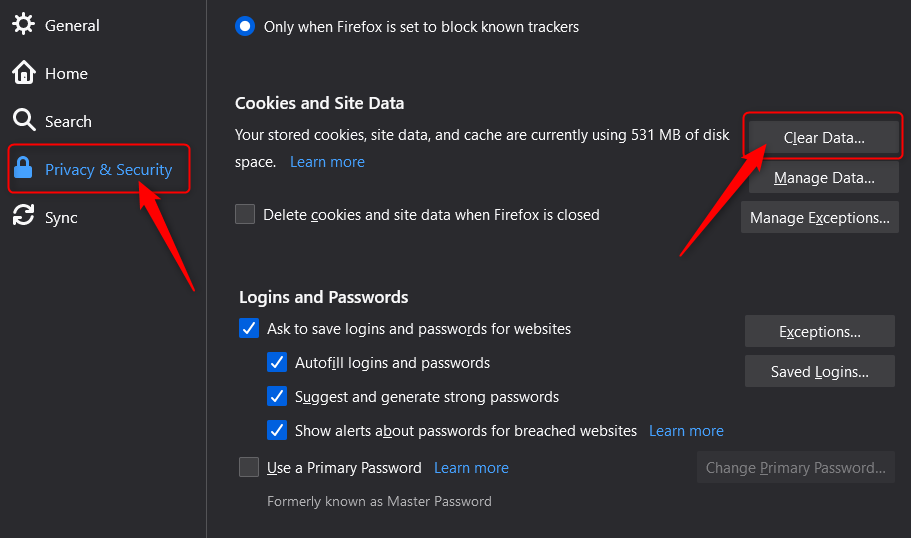Click the Privacy & Security lock icon
The width and height of the screenshot is (911, 538).
pos(23,168)
